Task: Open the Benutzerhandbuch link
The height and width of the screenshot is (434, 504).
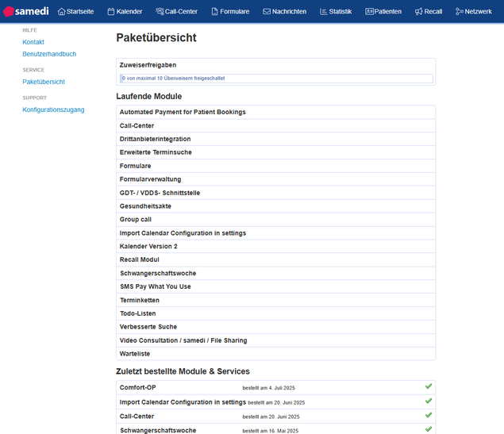Action: tap(49, 54)
